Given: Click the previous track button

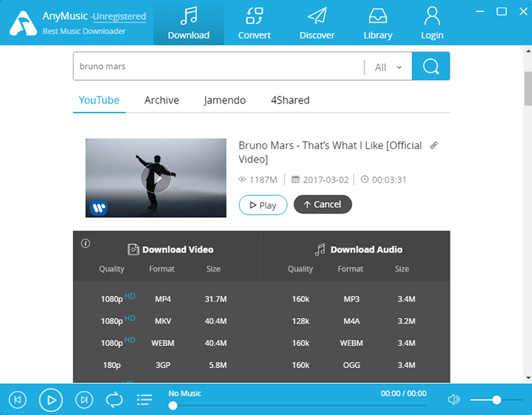Looking at the screenshot, I should 18,399.
